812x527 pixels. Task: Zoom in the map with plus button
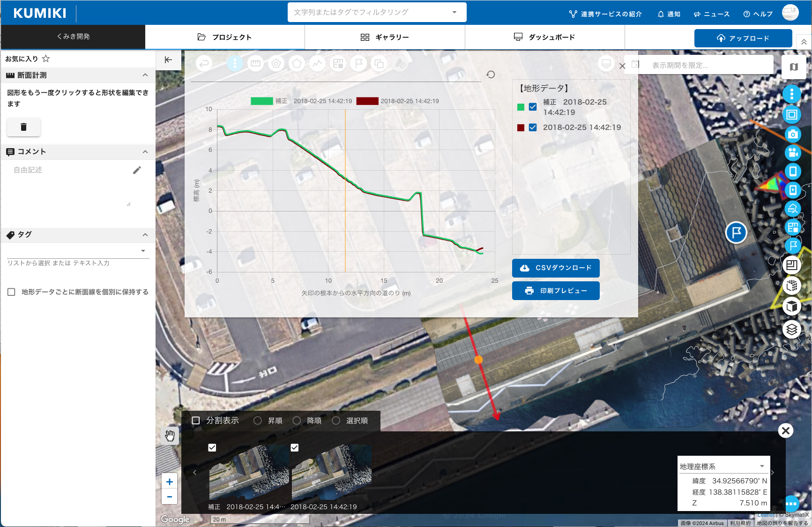pyautogui.click(x=170, y=482)
